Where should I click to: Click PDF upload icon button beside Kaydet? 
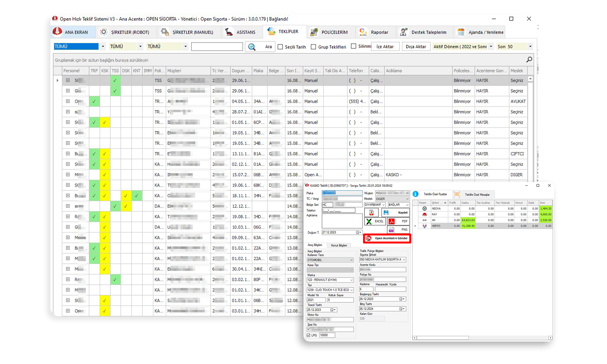click(x=371, y=213)
